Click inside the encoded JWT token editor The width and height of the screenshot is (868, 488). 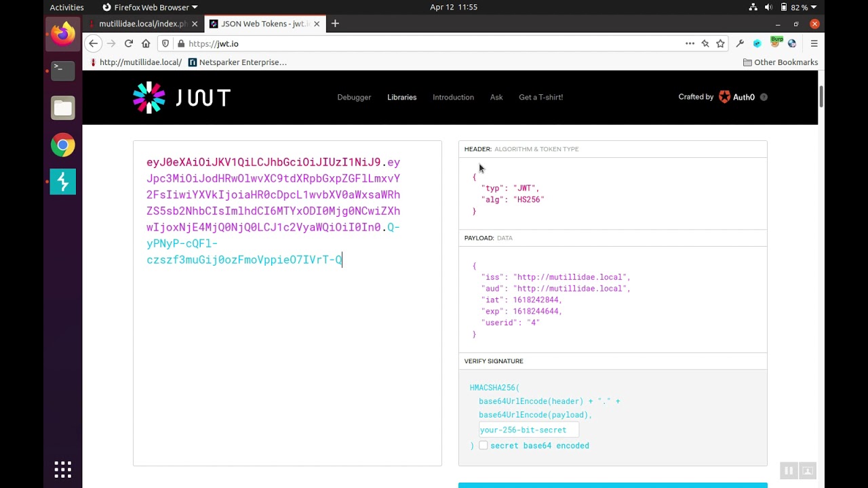click(x=288, y=303)
